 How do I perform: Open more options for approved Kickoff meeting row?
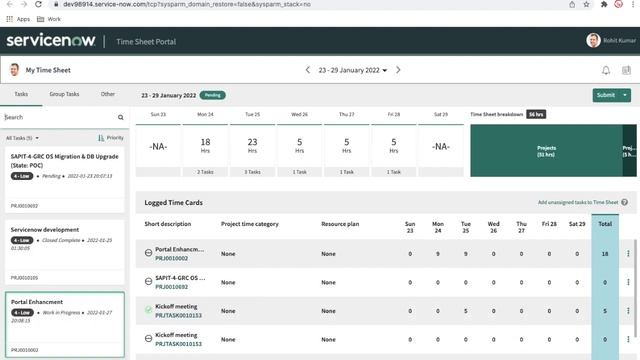628,311
